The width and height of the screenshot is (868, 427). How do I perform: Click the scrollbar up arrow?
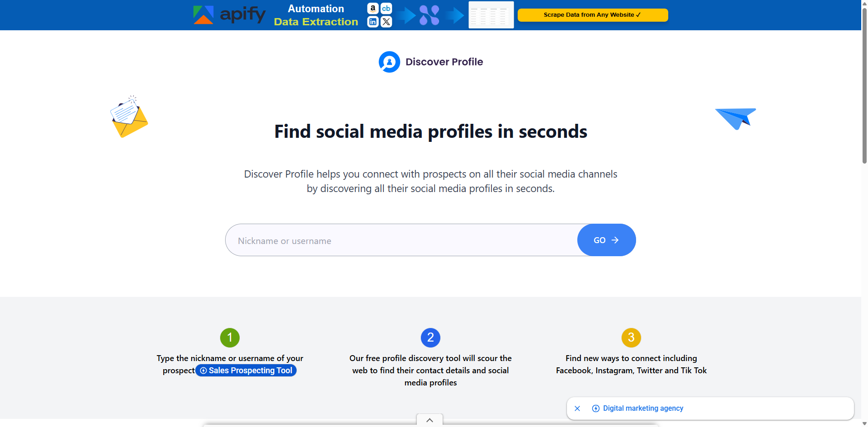[x=863, y=4]
